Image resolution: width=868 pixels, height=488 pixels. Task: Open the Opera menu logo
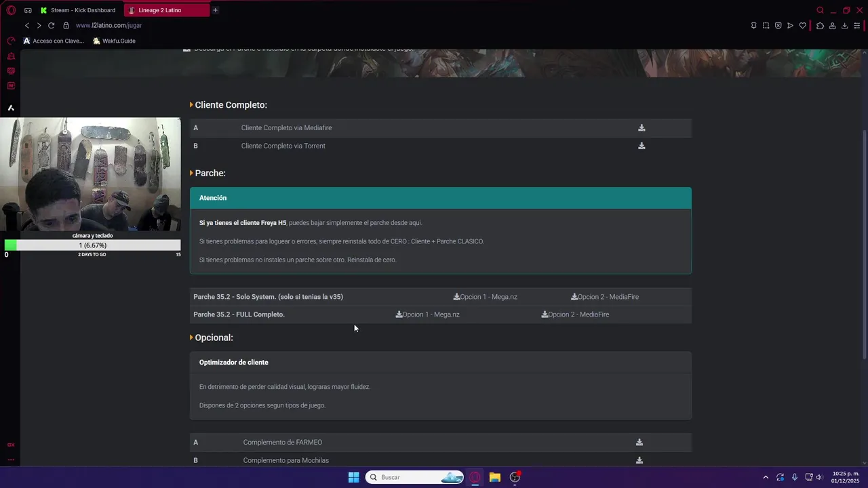coord(11,10)
